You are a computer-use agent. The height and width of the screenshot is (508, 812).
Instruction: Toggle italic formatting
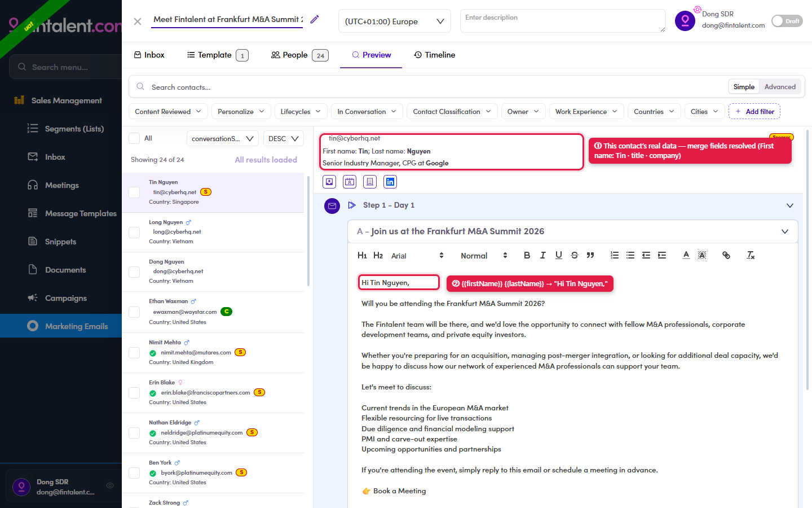point(542,255)
